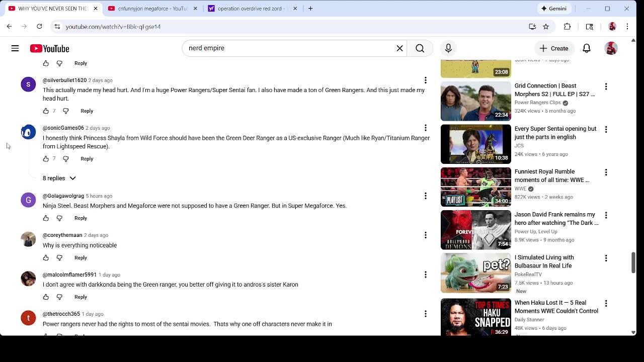Open the Every Super Sentai opening thumbnail
This screenshot has width=644, height=362.
[x=475, y=144]
